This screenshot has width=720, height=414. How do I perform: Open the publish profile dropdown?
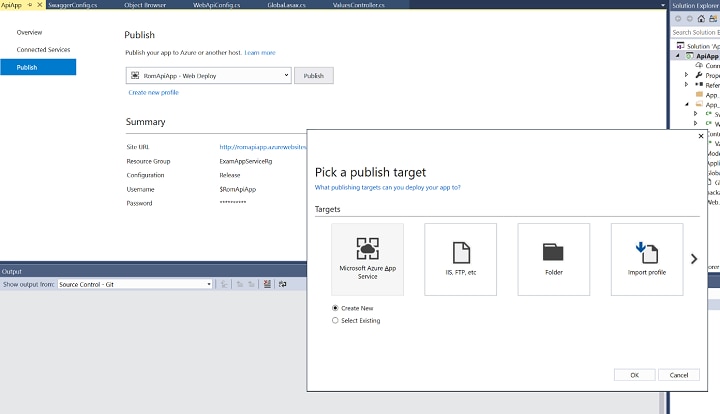coord(286,75)
